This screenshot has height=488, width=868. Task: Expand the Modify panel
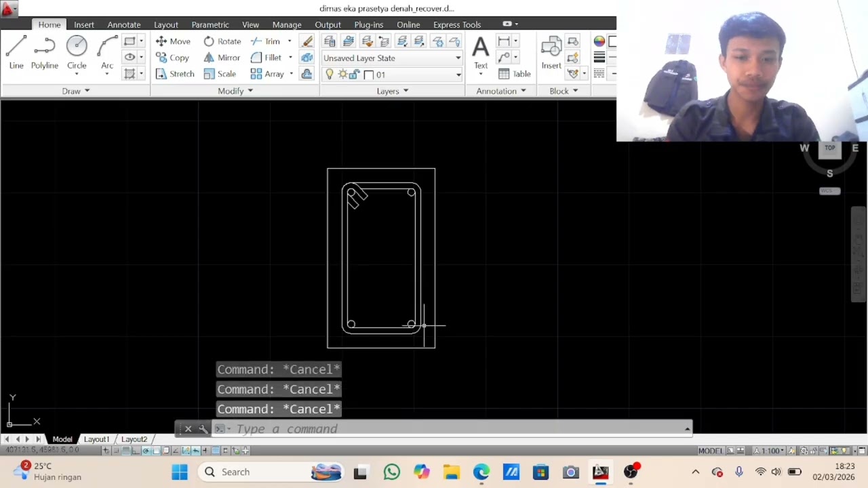pos(235,91)
